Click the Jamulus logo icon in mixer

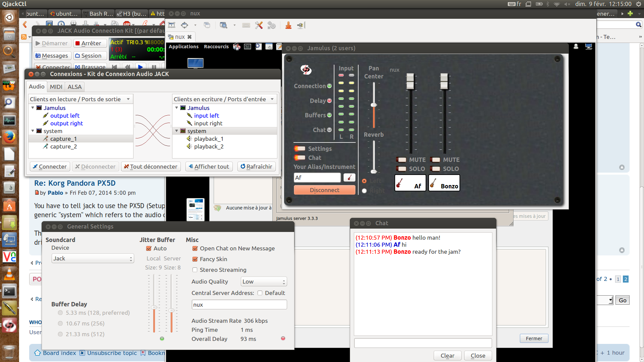pyautogui.click(x=306, y=70)
